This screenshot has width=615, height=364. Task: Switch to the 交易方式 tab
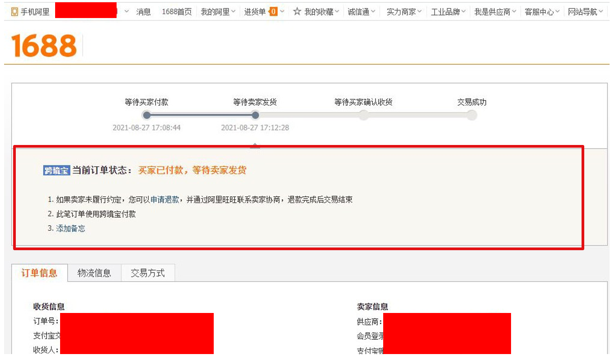click(148, 273)
